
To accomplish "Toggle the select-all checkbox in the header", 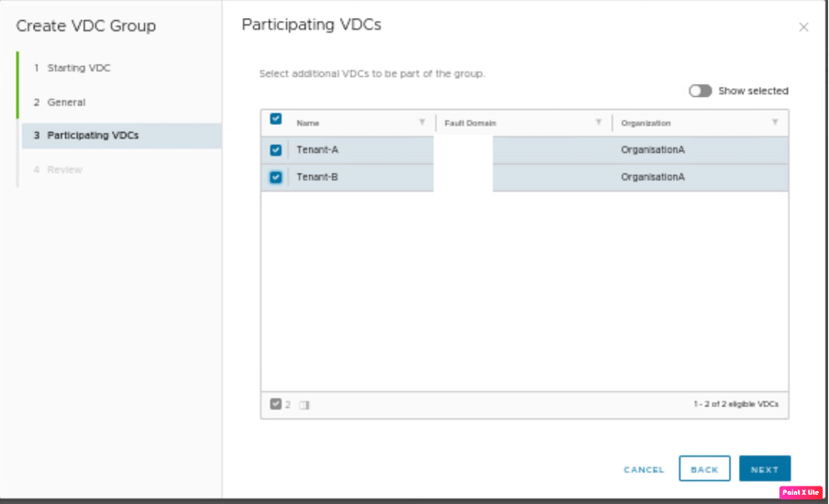I will [276, 118].
